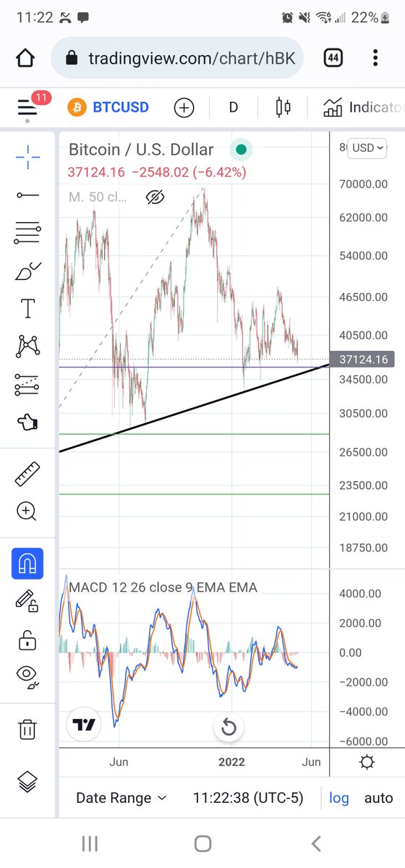Click the 37124.16 current price label
The height and width of the screenshot is (868, 405).
pyautogui.click(x=362, y=359)
